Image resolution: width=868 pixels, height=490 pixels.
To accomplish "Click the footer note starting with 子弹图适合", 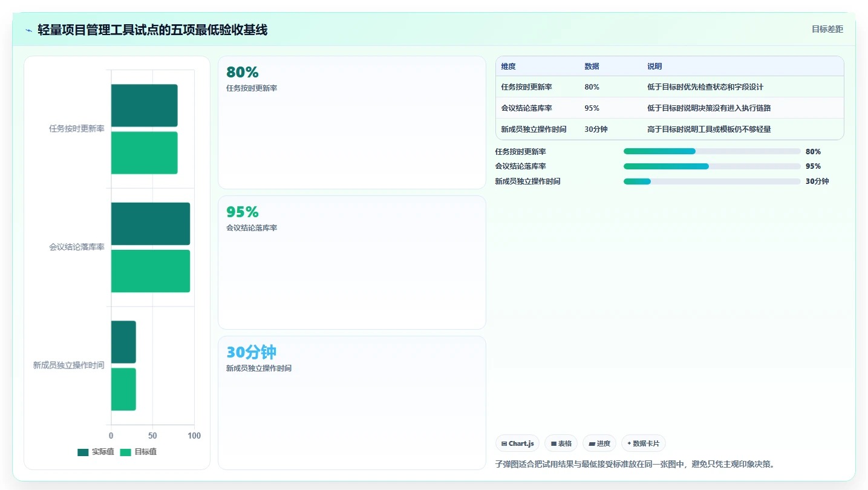I will [635, 465].
